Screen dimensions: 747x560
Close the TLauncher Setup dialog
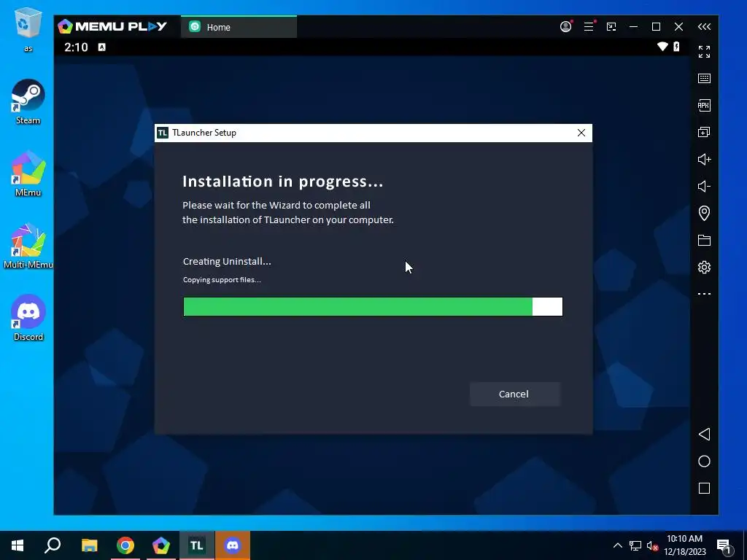pyautogui.click(x=581, y=133)
